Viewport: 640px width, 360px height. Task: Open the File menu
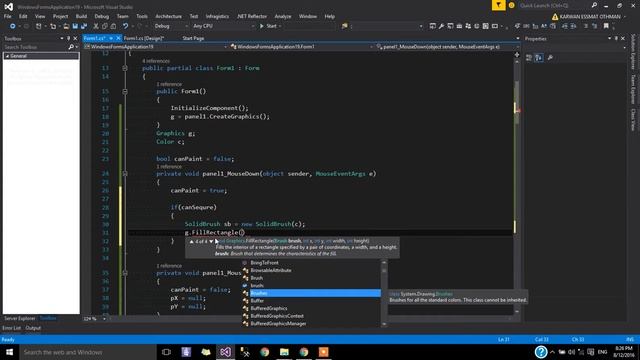tap(8, 16)
